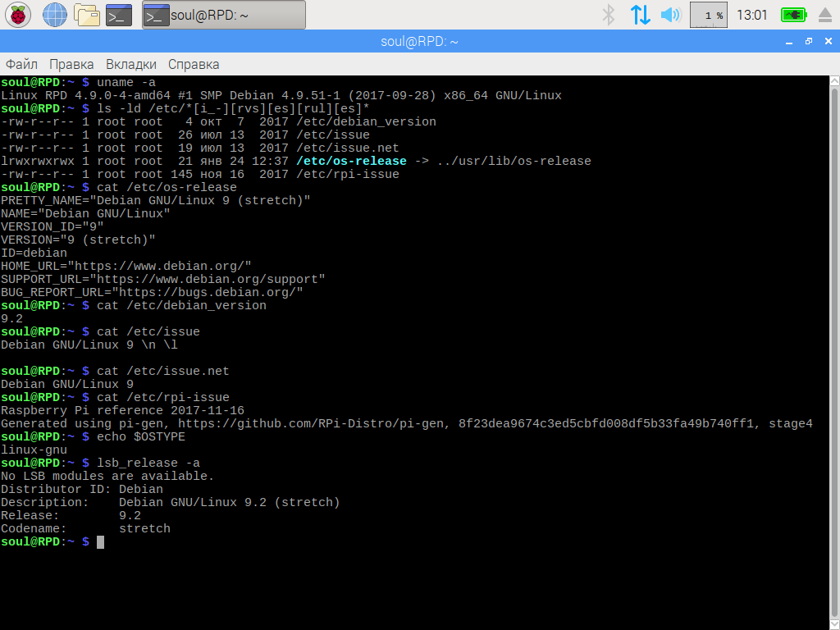Click the eject media icon
This screenshot has width=840, height=630.
825,15
